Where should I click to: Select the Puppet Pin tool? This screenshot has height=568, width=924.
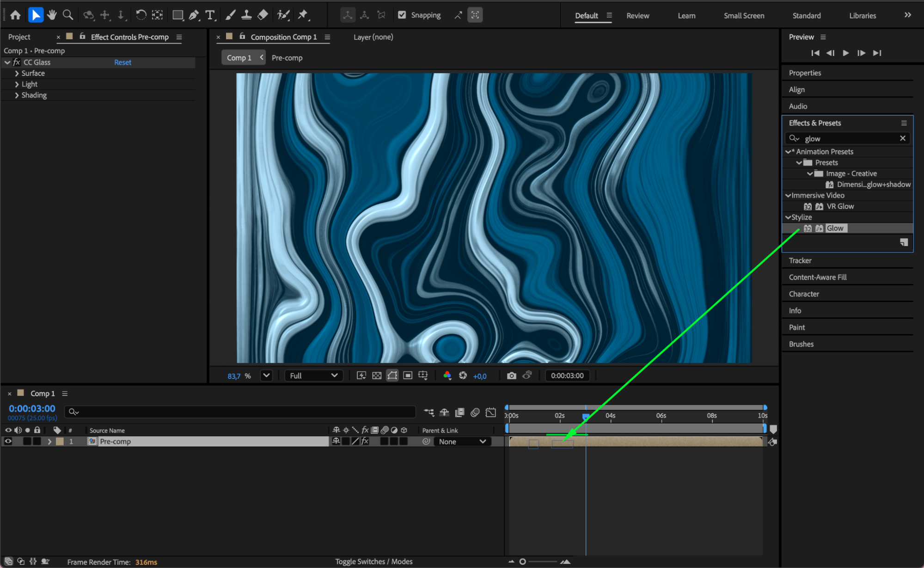pos(303,15)
